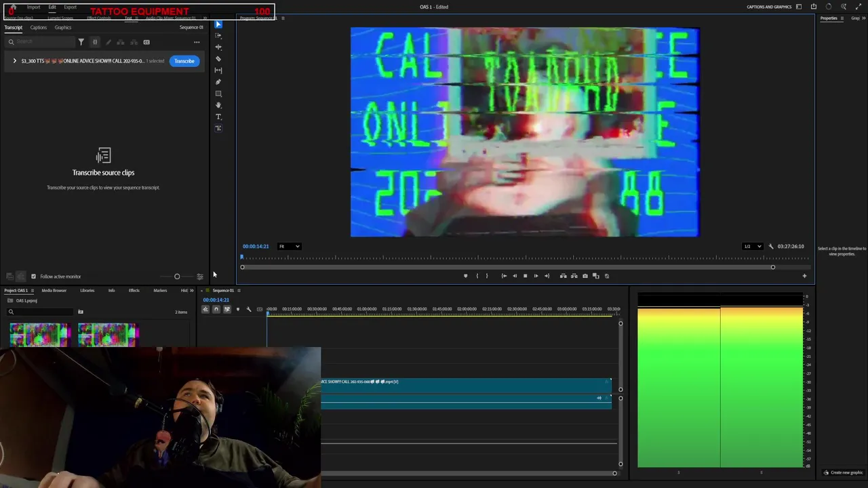Stop playback in Program monitor
The image size is (868, 488).
point(525,276)
